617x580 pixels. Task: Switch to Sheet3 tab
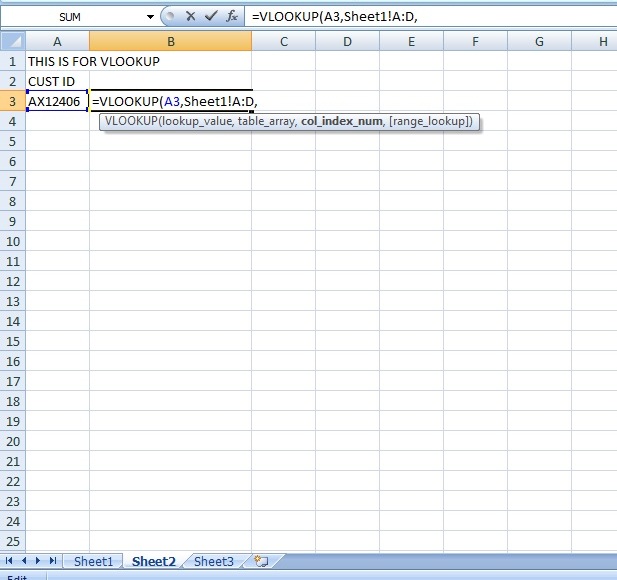214,561
